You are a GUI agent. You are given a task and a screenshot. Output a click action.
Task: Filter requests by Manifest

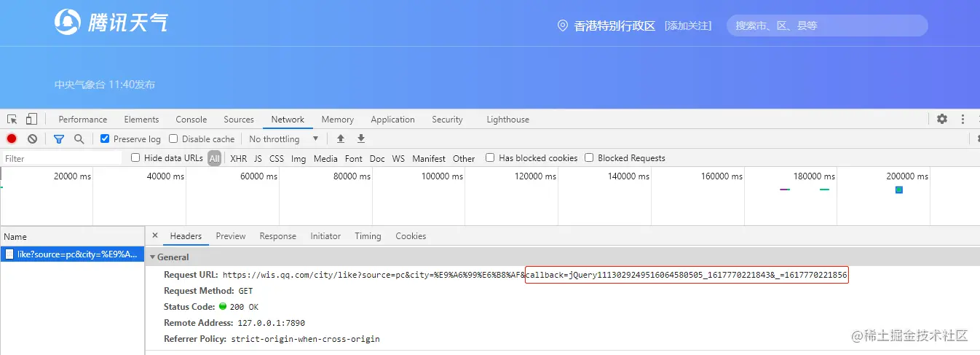(429, 158)
